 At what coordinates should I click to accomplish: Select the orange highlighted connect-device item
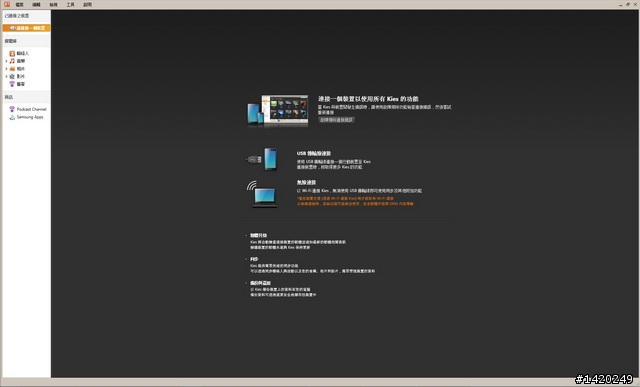[27, 28]
